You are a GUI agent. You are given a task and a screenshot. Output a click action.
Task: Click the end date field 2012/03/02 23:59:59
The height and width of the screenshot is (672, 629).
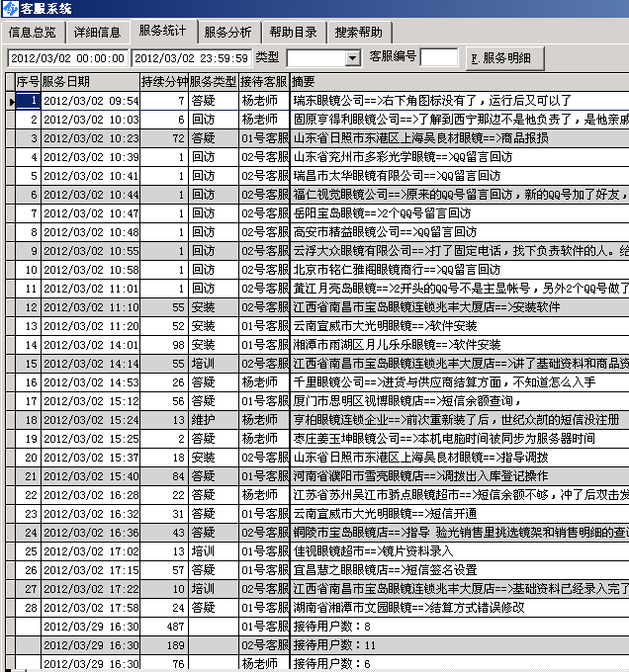point(191,58)
